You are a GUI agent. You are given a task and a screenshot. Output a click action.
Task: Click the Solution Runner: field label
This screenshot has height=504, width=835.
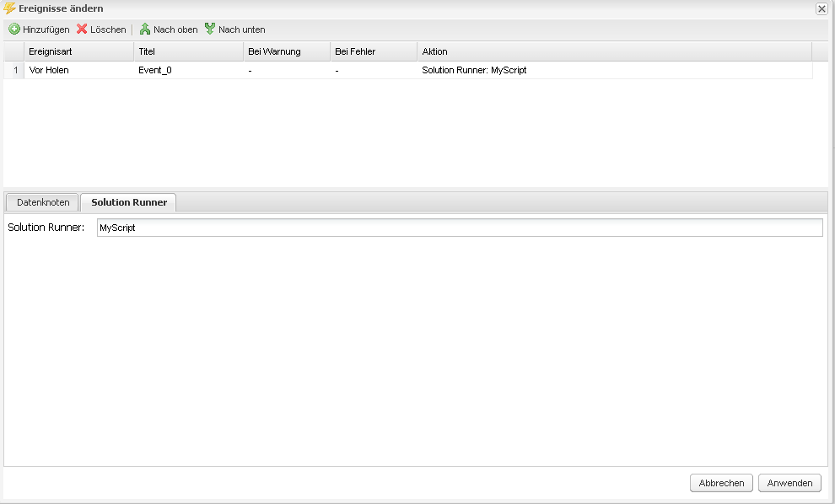click(x=46, y=228)
